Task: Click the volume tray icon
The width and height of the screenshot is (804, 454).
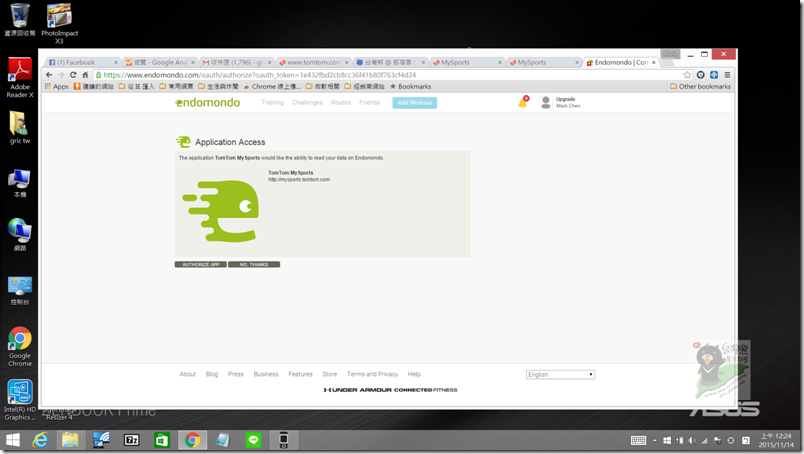Action: pyautogui.click(x=692, y=440)
